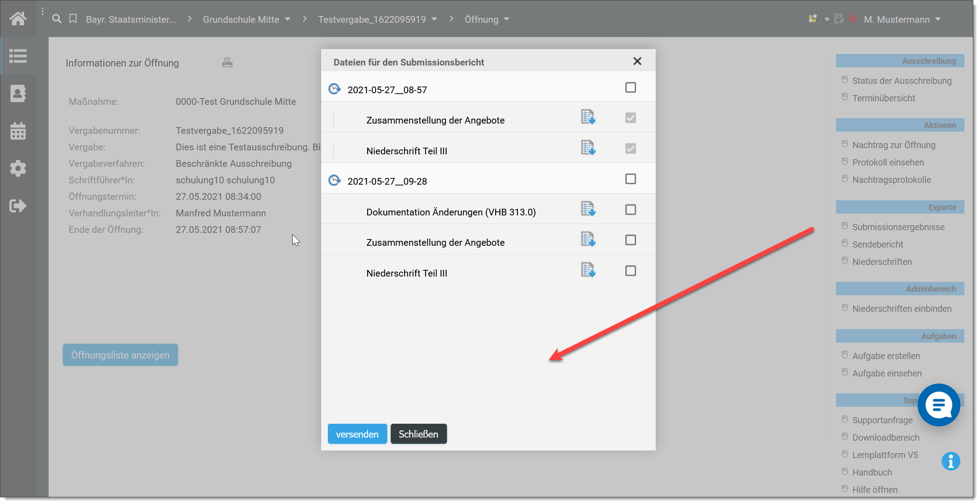Screen dimensions: 980x504
Task: Expand the Öffnung breadcrumb dropdown
Action: 507,19
